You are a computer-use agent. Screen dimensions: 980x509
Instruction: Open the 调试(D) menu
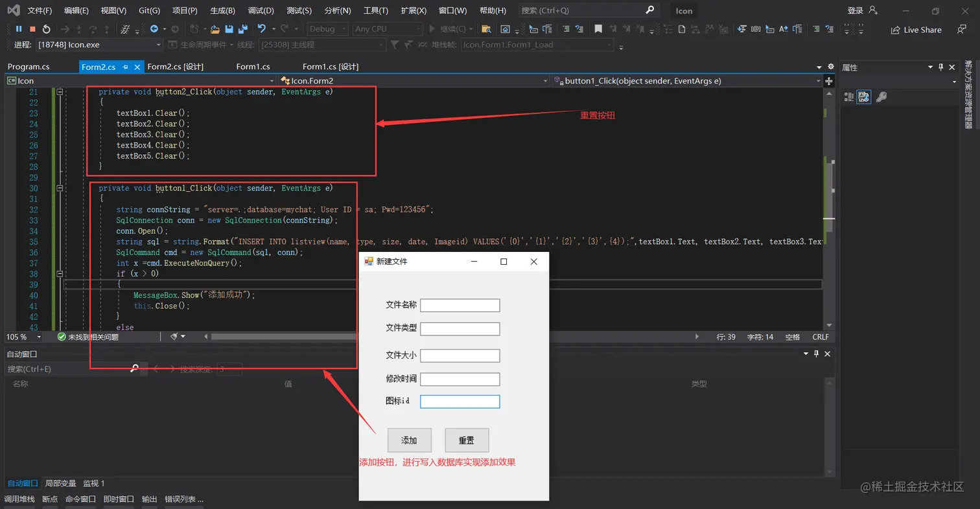point(261,10)
